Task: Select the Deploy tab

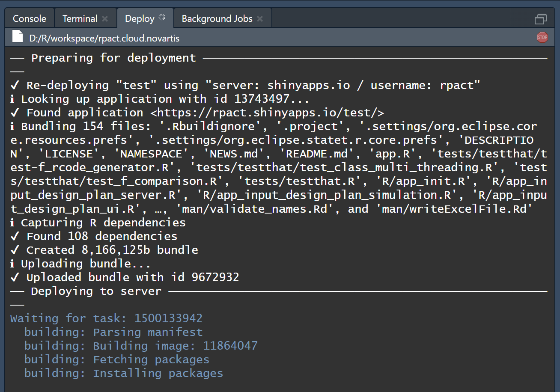Action: coord(139,18)
